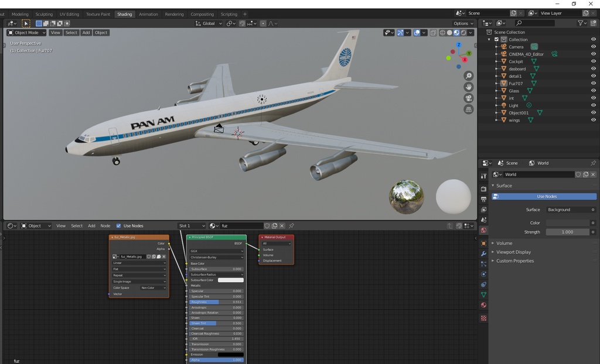Toggle visibility of the wings object
Image resolution: width=600 pixels, height=364 pixels.
click(593, 120)
